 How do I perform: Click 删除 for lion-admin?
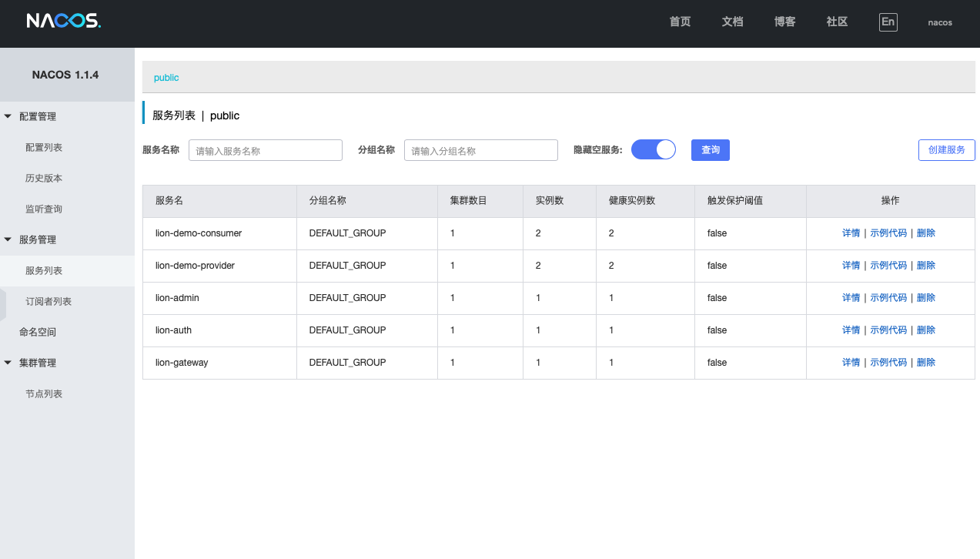926,298
